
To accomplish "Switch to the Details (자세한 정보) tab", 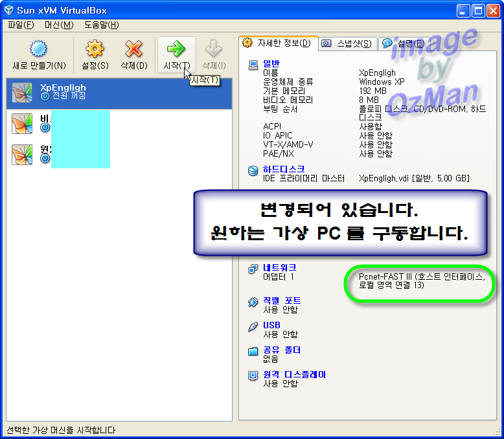I will [279, 43].
